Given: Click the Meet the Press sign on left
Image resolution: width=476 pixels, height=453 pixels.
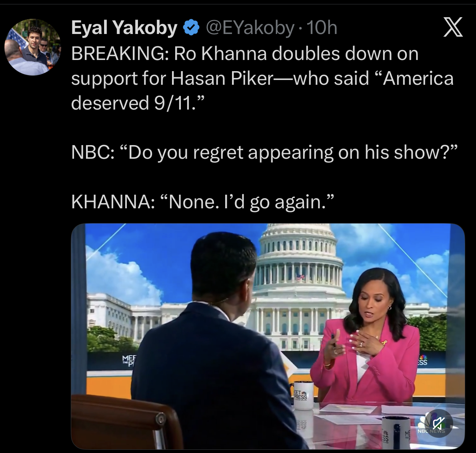Looking at the screenshot, I should point(128,361).
